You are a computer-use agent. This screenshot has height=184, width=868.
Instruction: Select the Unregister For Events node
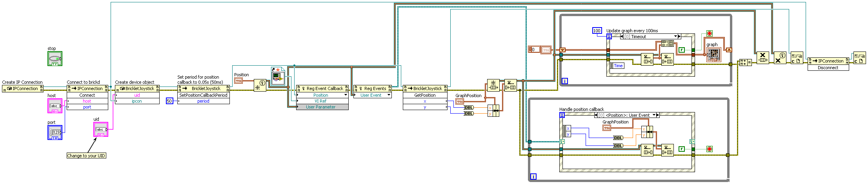pos(762,58)
